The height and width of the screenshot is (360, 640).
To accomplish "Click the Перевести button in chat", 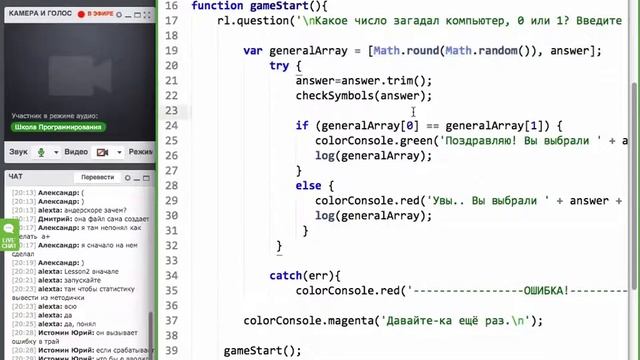I will point(97,177).
